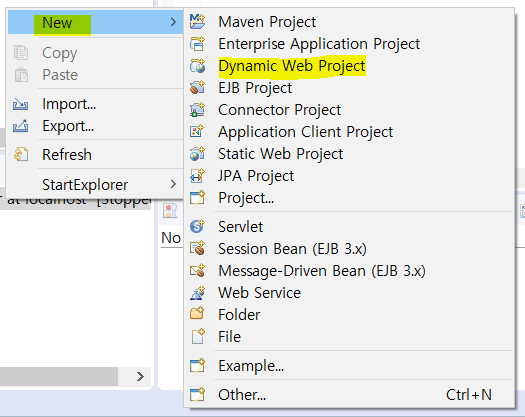Screen dimensions: 525x417
Task: Click the Dynamic Web Project globe icon
Action: (197, 66)
